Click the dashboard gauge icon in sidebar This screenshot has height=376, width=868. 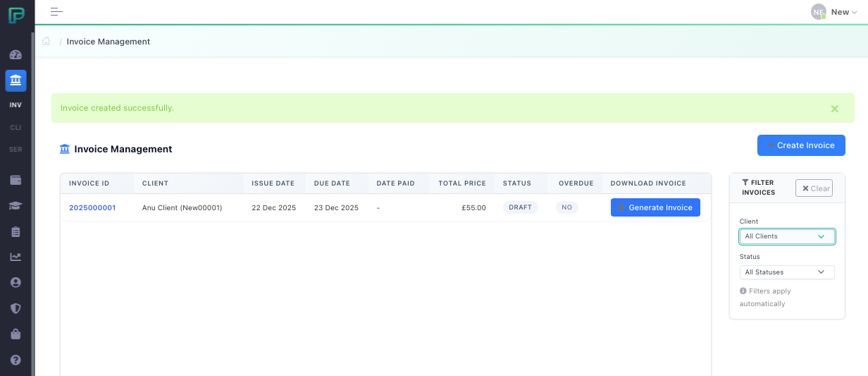click(x=15, y=55)
